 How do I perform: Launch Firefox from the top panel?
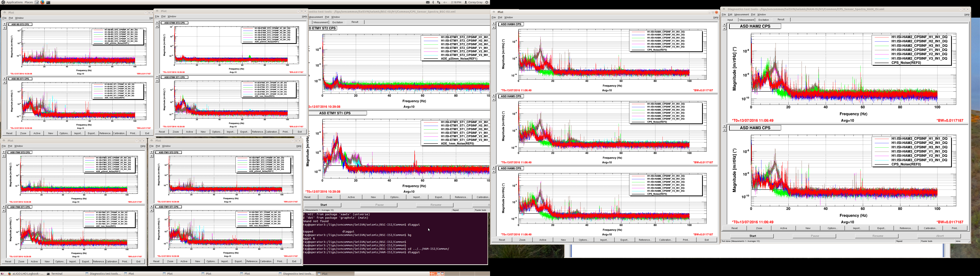point(42,2)
